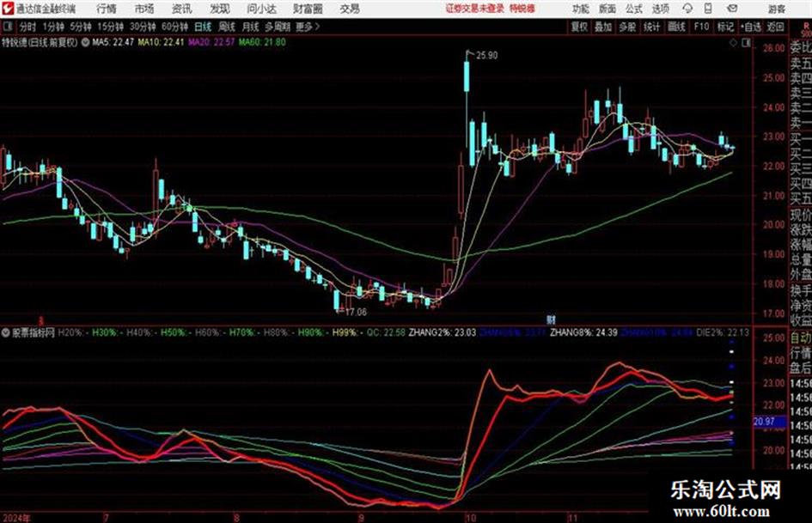Click the 标记 mark button
Screen dimensions: 812x523
click(725, 27)
